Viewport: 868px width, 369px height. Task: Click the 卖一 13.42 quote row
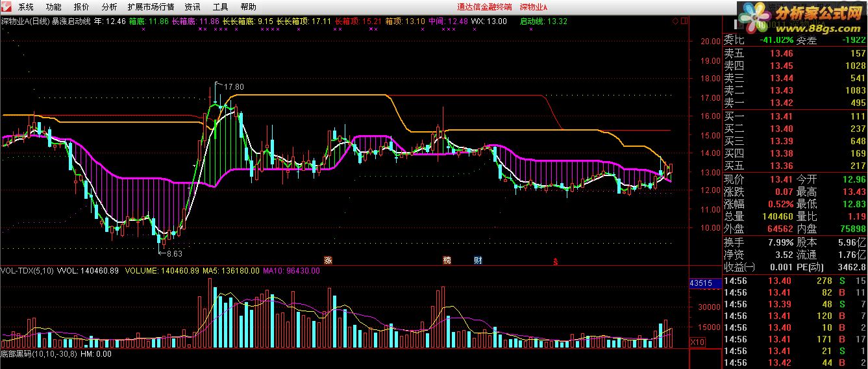click(795, 103)
